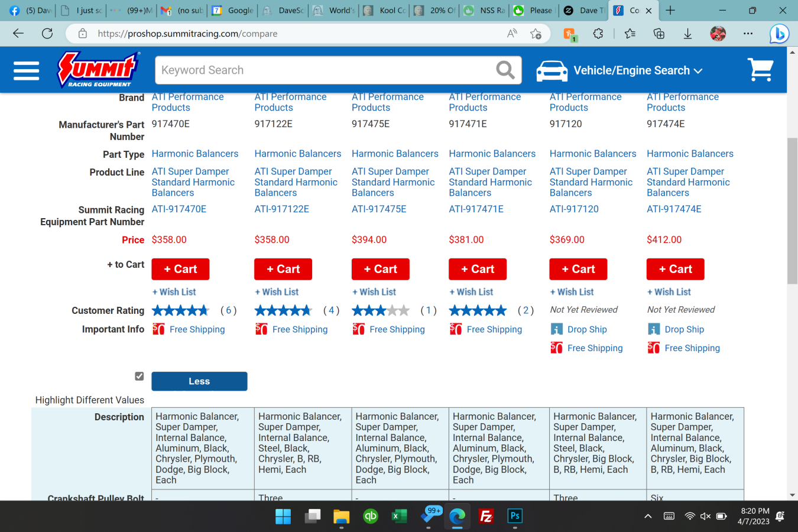The image size is (798, 532).
Task: Switch to the Facebook (5) Dav tab
Action: [x=31, y=11]
